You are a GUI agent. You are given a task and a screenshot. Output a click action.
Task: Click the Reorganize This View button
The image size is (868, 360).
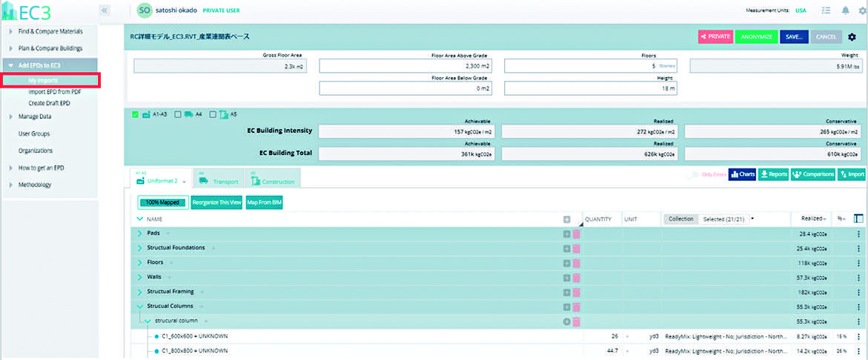(216, 203)
